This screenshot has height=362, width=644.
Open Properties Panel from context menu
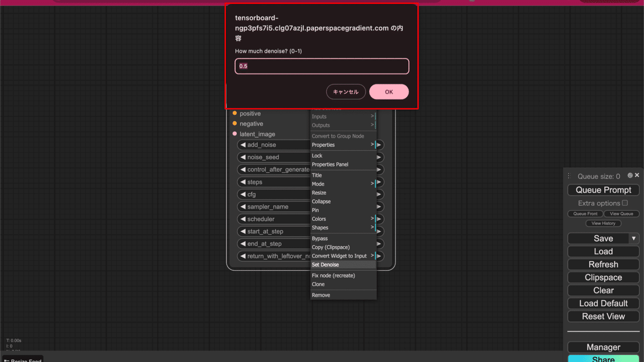(343, 164)
